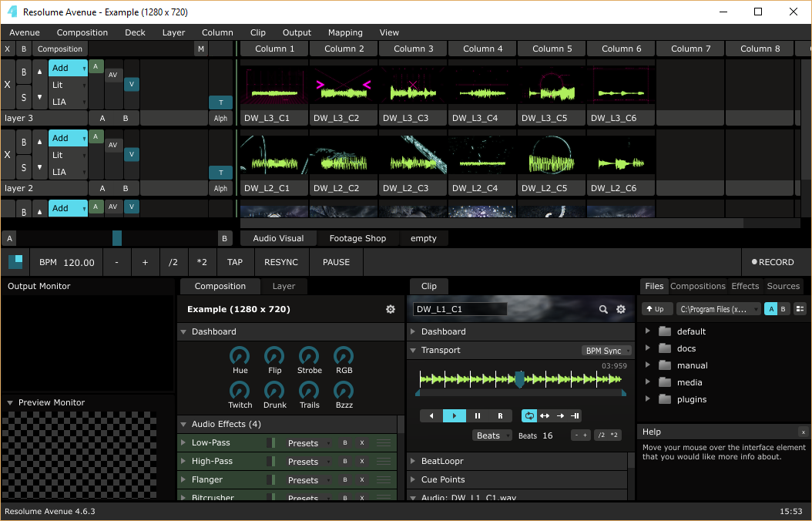Switch to the Footage Shop deck tab
This screenshot has width=812, height=521.
[357, 239]
